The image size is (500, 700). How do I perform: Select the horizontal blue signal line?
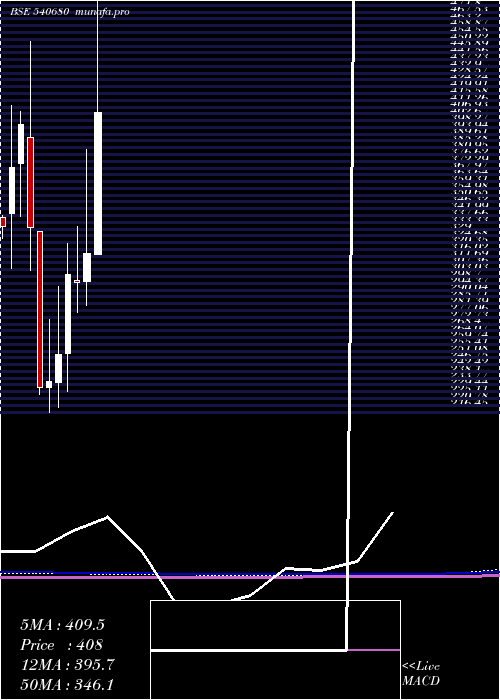pos(250,573)
